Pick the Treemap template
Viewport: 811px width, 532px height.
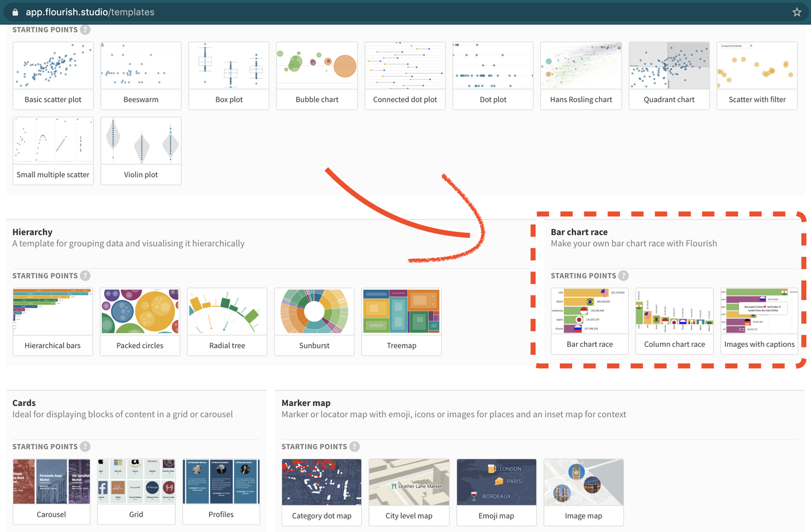coord(402,322)
